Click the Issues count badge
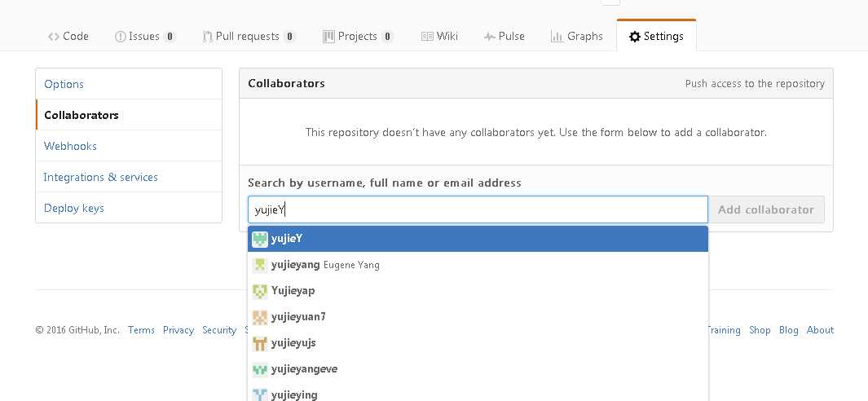The height and width of the screenshot is (401, 868). (170, 37)
